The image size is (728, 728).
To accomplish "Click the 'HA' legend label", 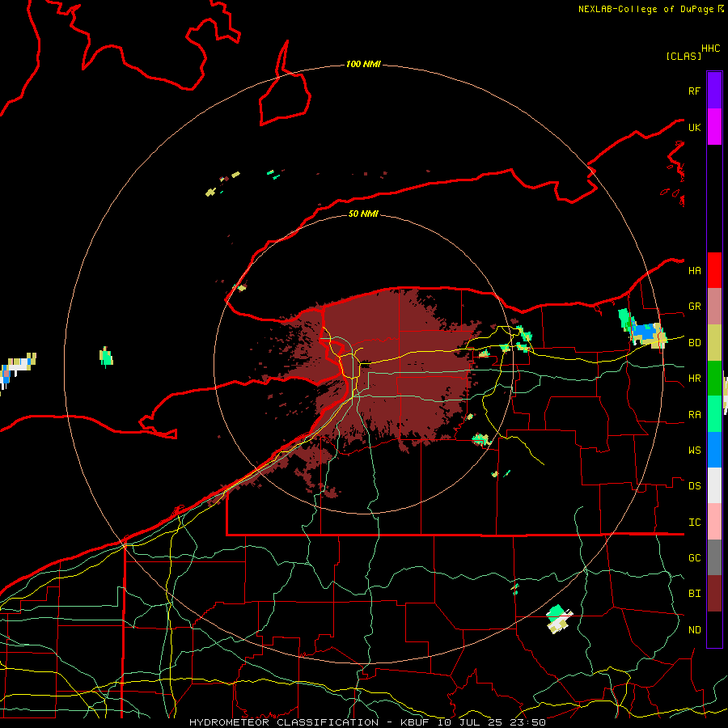I will tap(694, 271).
